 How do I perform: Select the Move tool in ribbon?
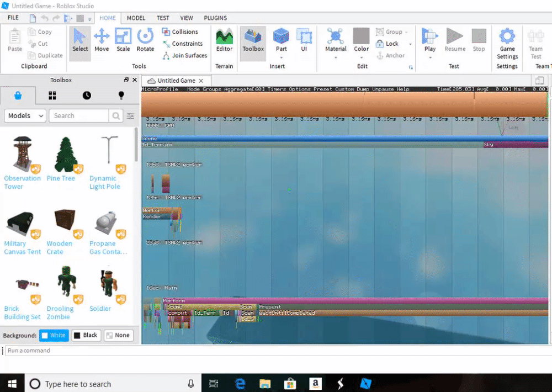tap(102, 40)
